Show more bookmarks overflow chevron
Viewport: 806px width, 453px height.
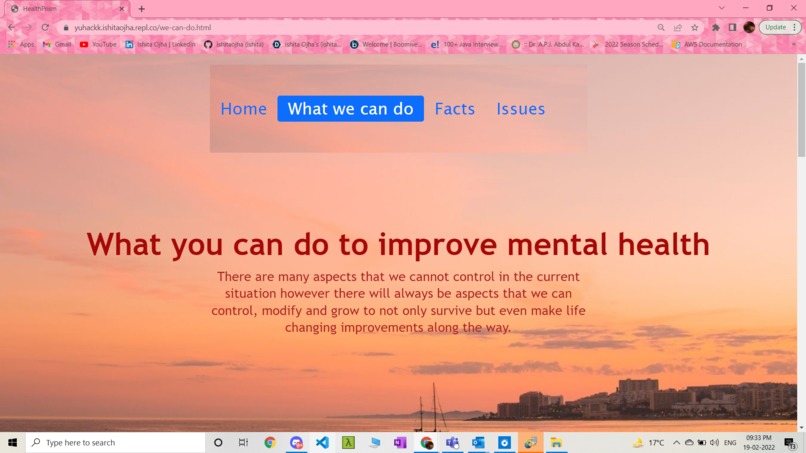coord(794,45)
